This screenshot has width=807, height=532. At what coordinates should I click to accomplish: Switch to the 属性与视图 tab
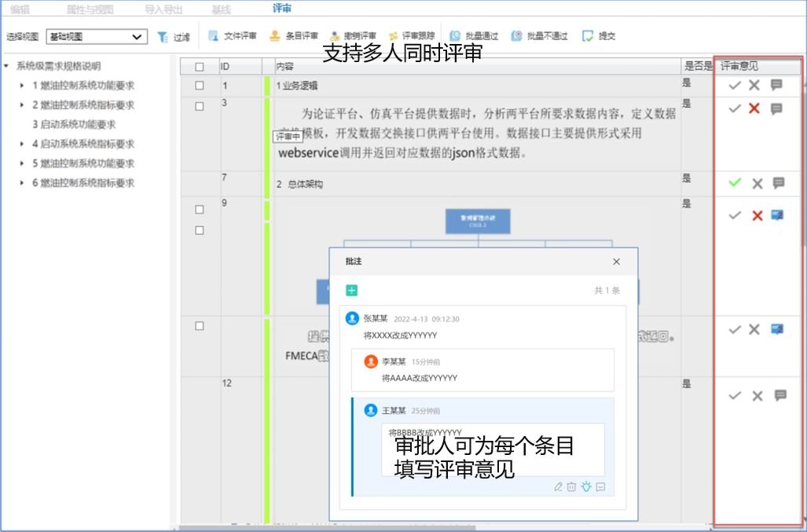[89, 9]
